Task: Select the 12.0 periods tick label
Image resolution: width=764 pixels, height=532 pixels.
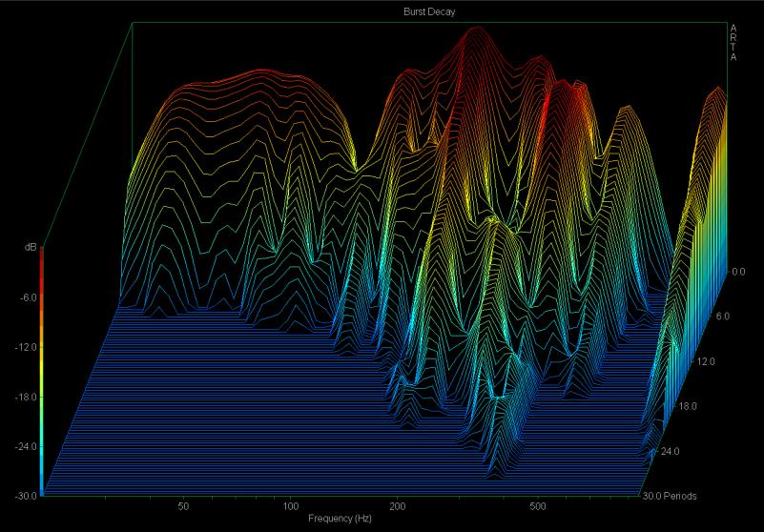Action: click(708, 361)
